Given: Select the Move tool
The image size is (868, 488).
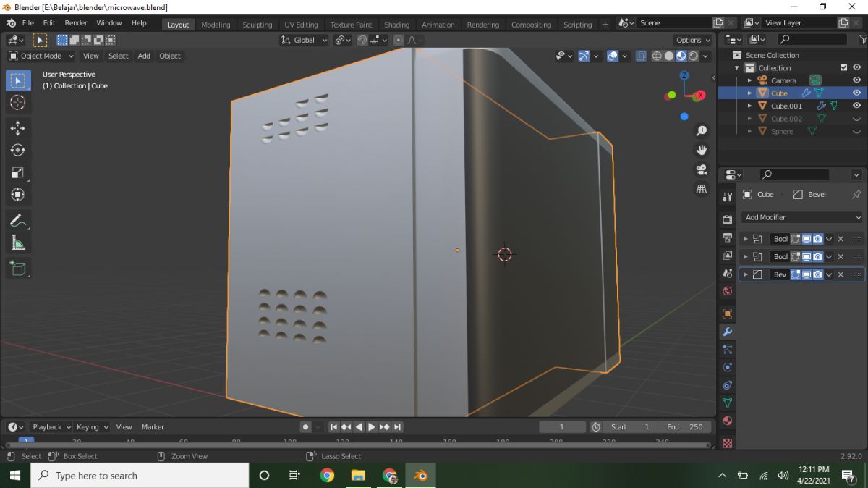Looking at the screenshot, I should [x=18, y=128].
